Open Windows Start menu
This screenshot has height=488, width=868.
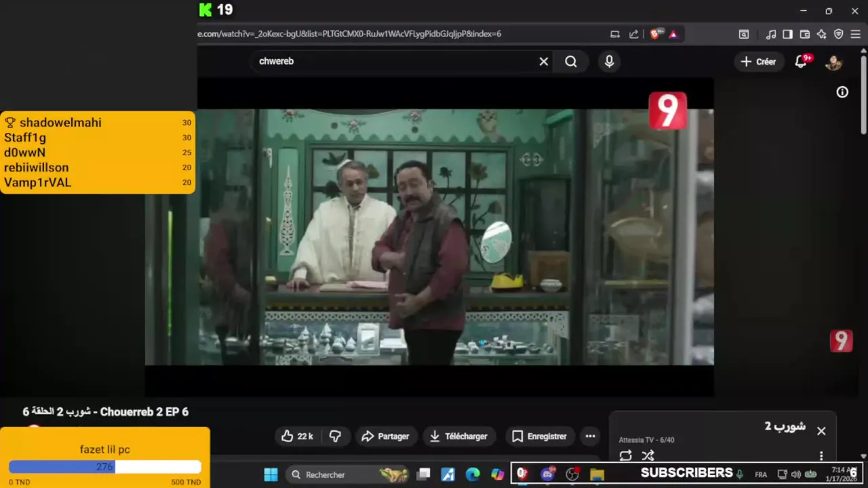coord(271,474)
